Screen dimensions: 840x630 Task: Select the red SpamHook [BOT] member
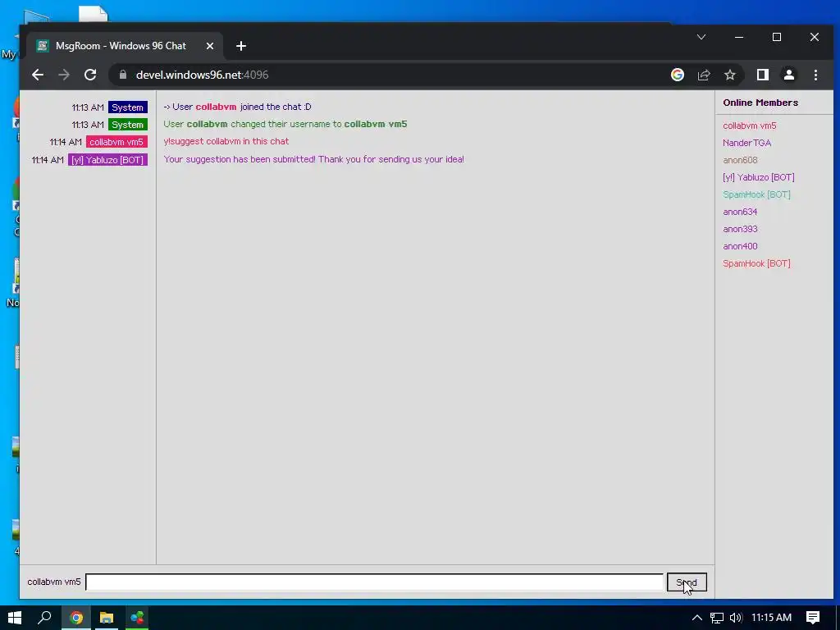pos(756,263)
